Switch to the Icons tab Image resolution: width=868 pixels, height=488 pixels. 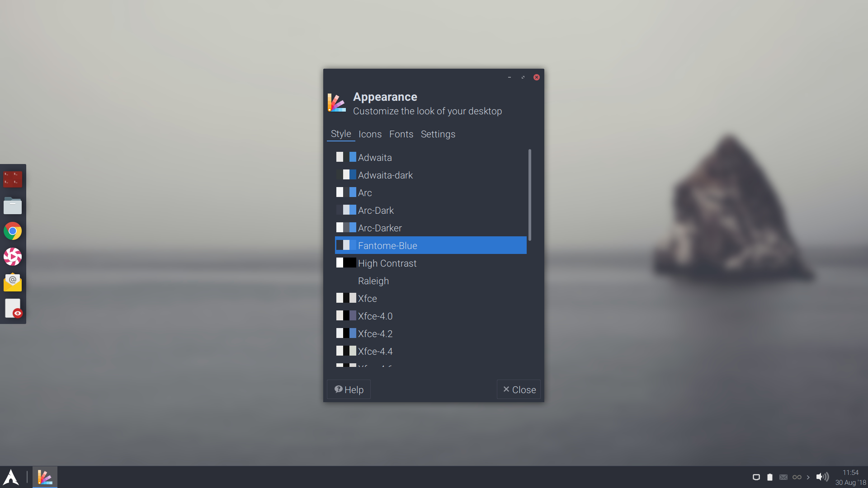click(x=370, y=134)
